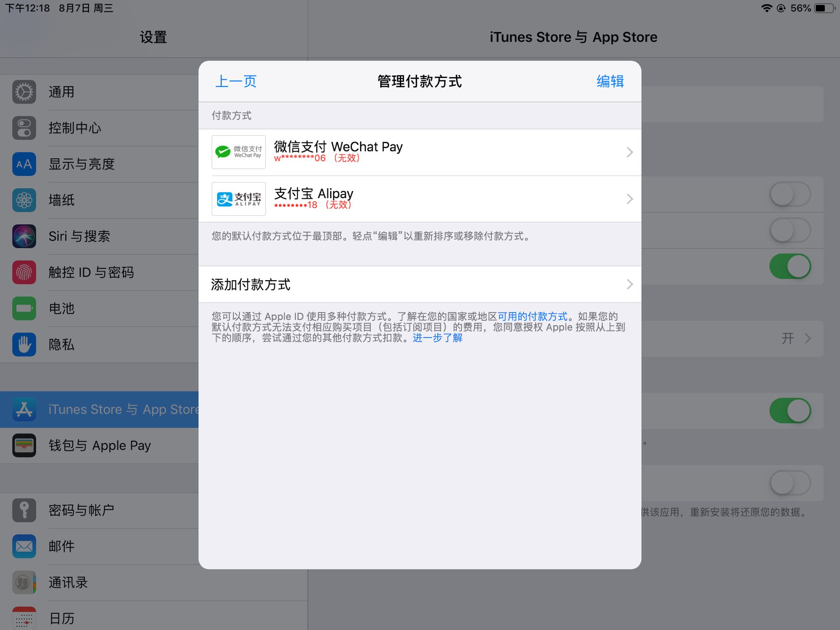Screen dimensions: 840x630
Task: Tap the Control Center icon
Action: click(24, 128)
